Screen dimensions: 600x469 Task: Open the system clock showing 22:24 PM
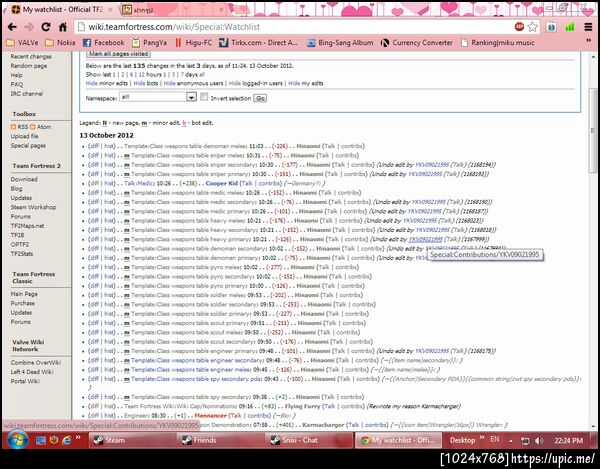click(x=569, y=441)
